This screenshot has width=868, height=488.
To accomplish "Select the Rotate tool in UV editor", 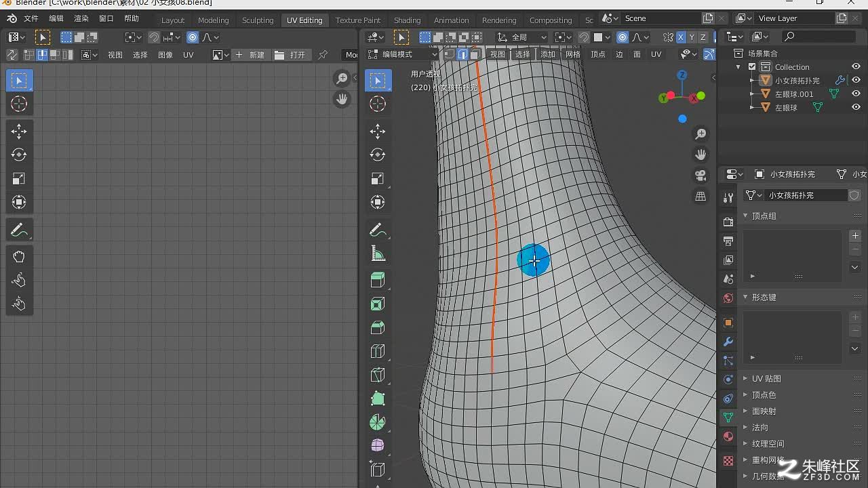I will 19,155.
